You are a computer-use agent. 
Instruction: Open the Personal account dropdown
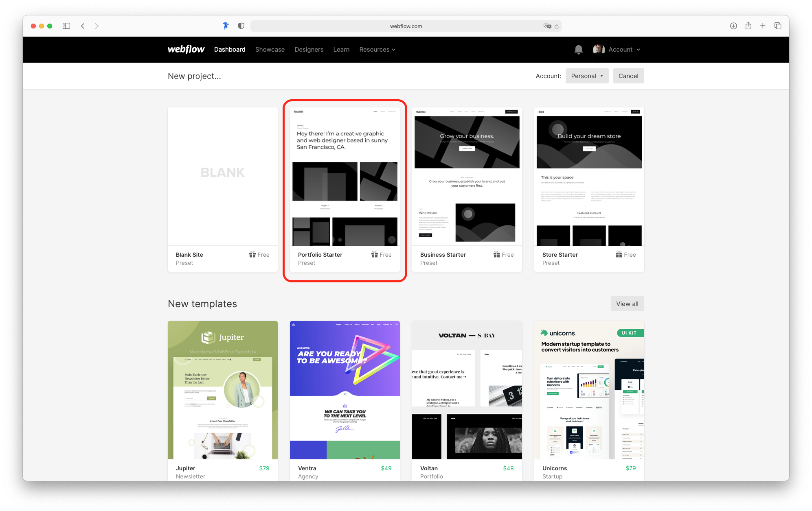pyautogui.click(x=587, y=76)
